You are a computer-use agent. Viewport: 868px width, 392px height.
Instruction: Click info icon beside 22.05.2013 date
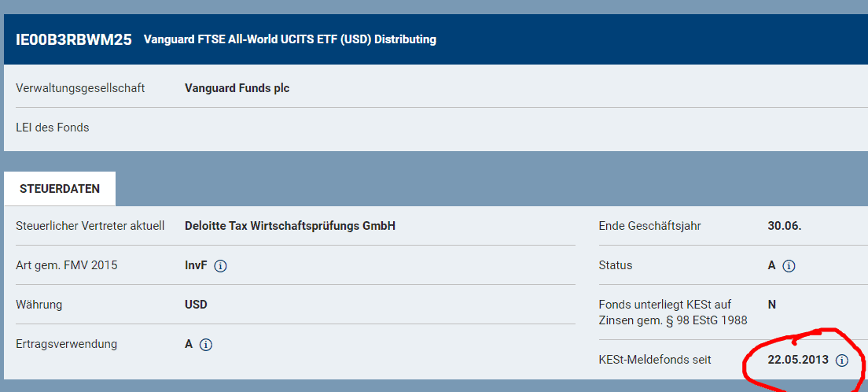[841, 361]
